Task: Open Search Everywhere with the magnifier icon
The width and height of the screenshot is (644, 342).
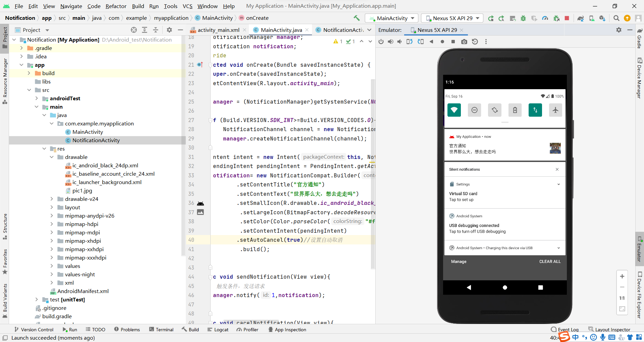Action: coord(616,18)
